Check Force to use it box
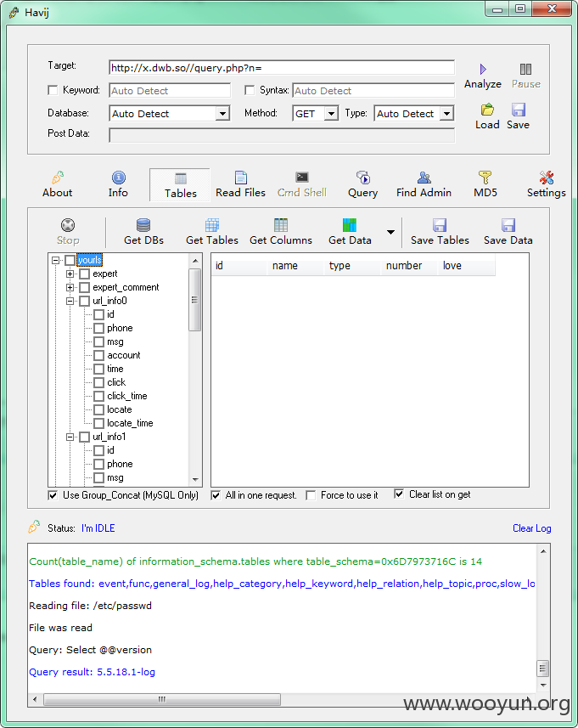578x728 pixels. click(x=311, y=495)
